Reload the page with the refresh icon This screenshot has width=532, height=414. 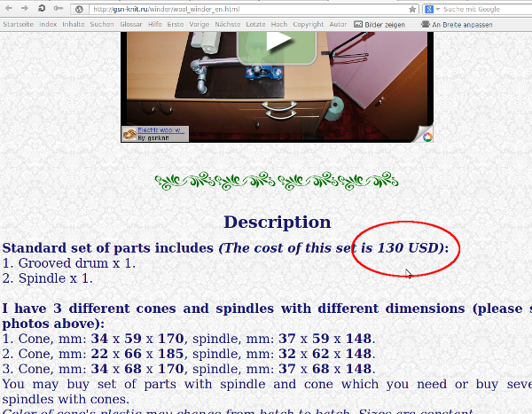pyautogui.click(x=42, y=8)
